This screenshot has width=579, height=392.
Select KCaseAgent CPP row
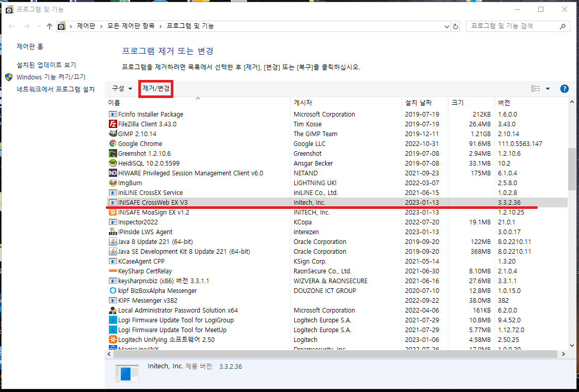click(x=337, y=262)
